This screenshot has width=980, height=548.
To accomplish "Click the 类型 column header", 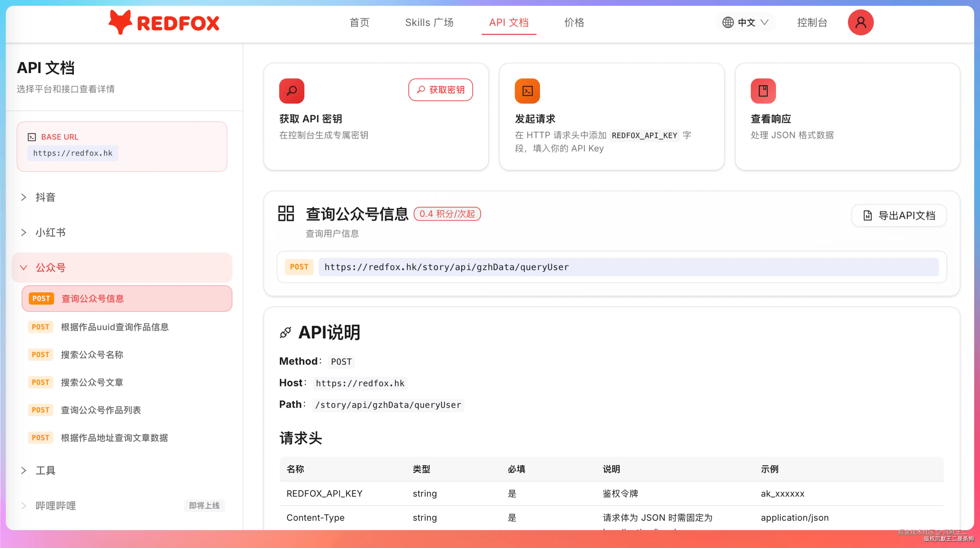I will tap(421, 469).
